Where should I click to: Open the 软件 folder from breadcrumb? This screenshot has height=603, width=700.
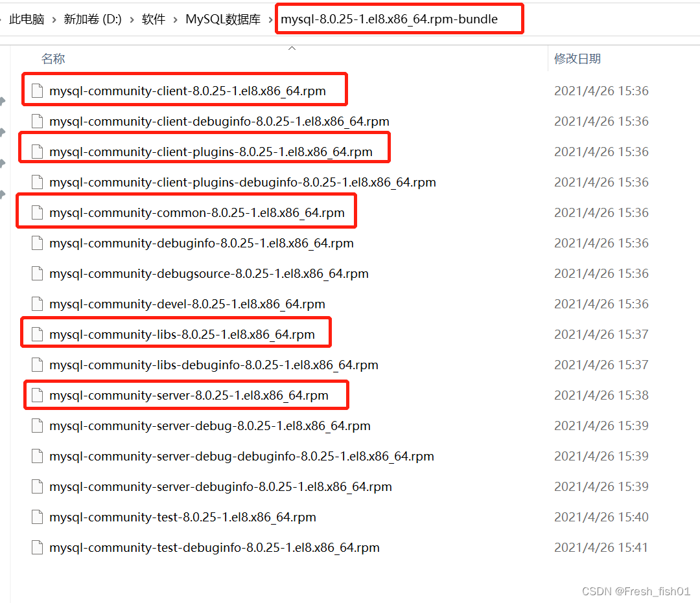pos(154,19)
